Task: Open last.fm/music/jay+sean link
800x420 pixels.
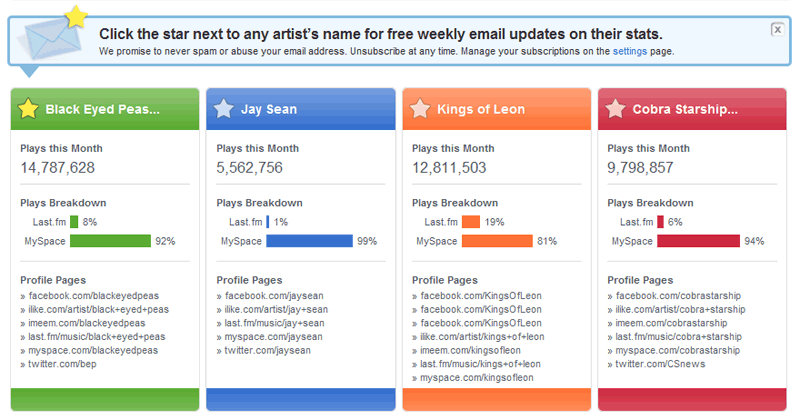Action: 274,323
